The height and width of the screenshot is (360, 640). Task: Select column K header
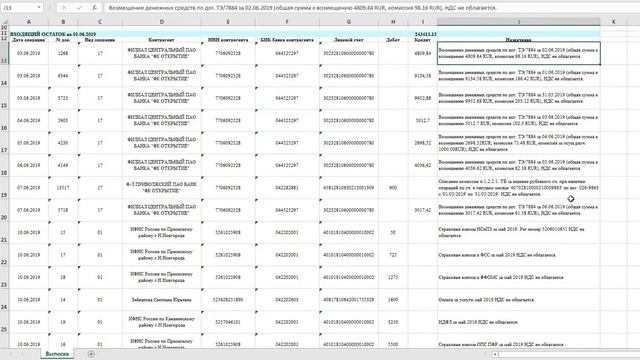pyautogui.click(x=613, y=22)
